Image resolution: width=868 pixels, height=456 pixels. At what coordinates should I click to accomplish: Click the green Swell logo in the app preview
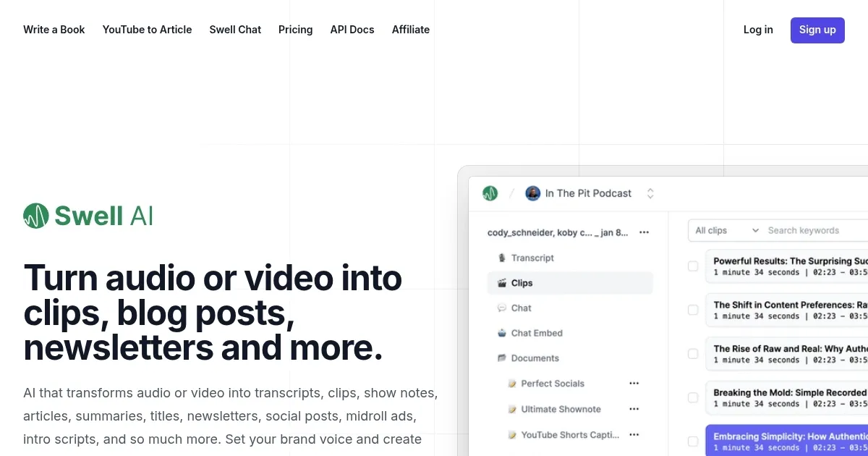(490, 193)
